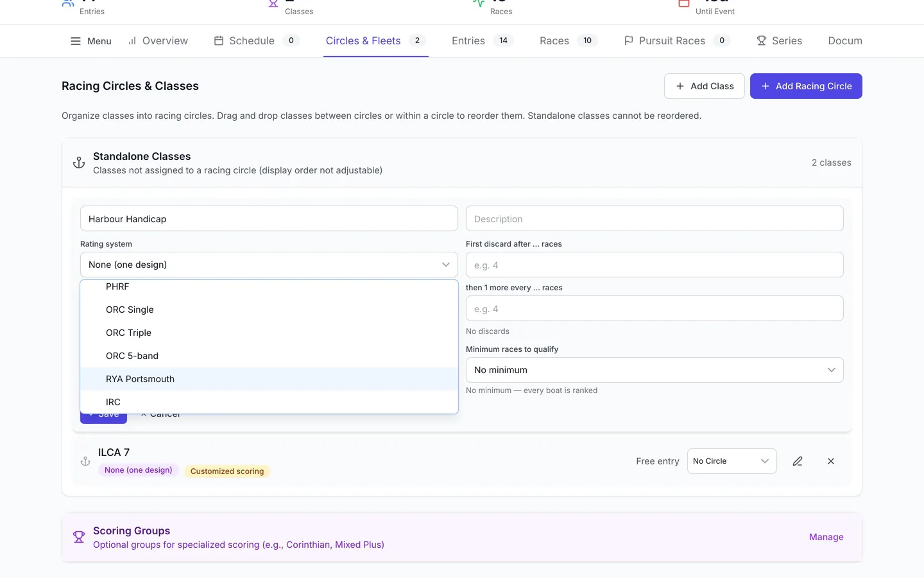Choose RYA Portsmouth rating option

pos(269,379)
